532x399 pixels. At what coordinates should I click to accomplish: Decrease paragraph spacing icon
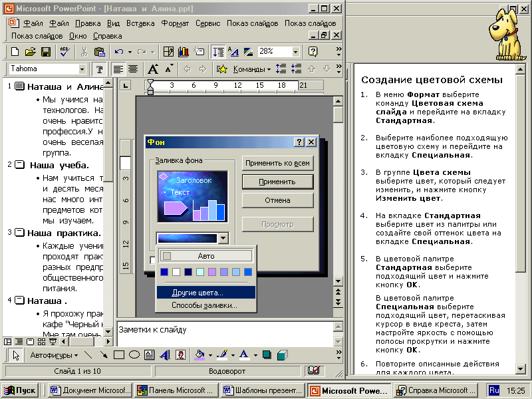coord(296,69)
